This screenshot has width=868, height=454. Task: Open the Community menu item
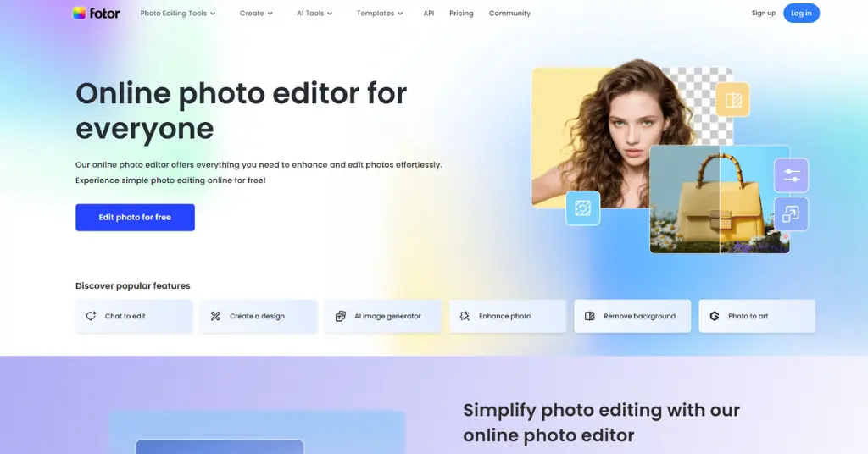tap(509, 14)
